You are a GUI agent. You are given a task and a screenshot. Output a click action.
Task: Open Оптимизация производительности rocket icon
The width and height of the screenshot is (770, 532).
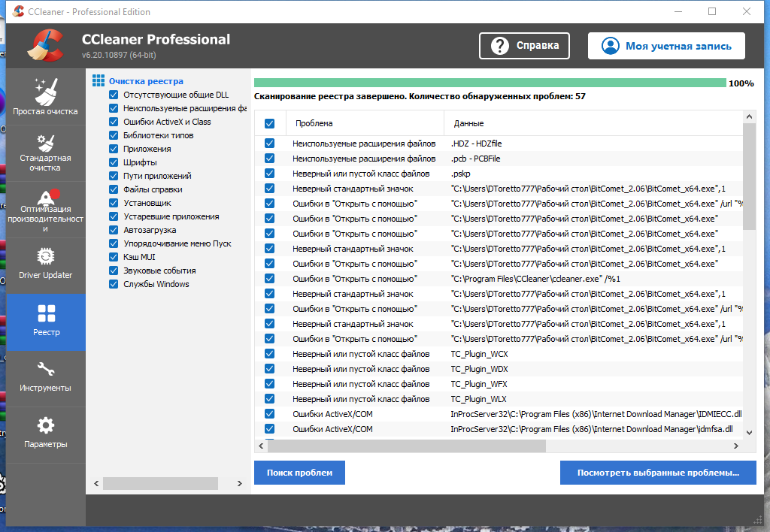coord(47,198)
